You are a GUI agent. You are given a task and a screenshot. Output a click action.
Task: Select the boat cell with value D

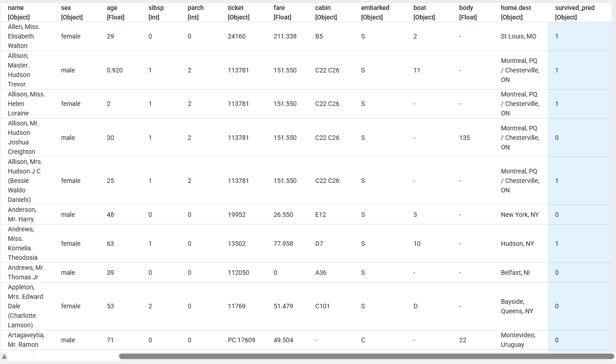pos(415,306)
